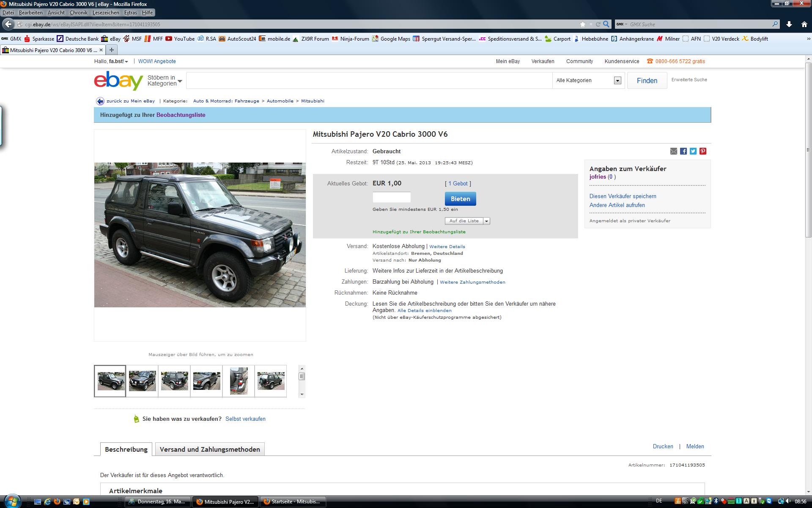The width and height of the screenshot is (812, 508).
Task: Select the fifth car thumbnail image
Action: pos(239,381)
